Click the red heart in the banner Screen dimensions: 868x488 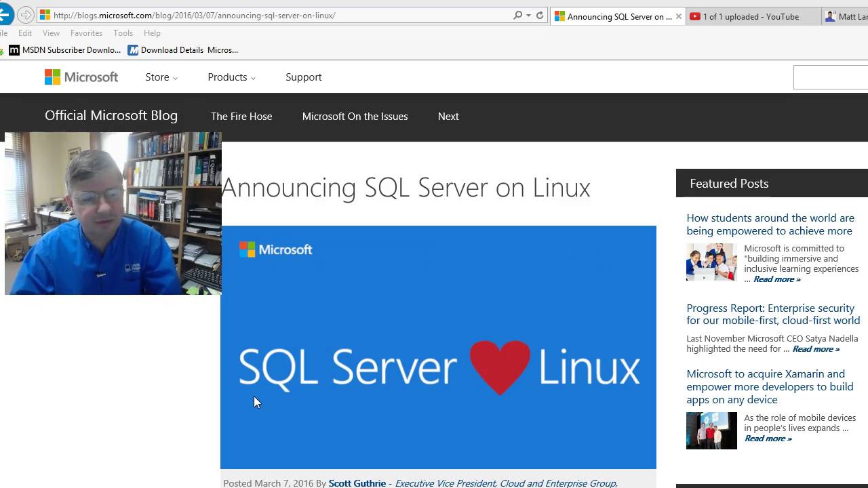(500, 367)
